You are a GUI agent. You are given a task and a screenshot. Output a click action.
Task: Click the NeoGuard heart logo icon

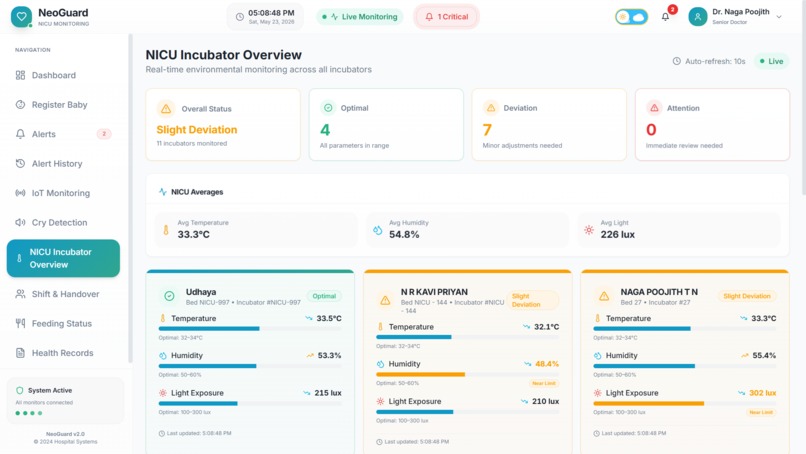pyautogui.click(x=21, y=16)
